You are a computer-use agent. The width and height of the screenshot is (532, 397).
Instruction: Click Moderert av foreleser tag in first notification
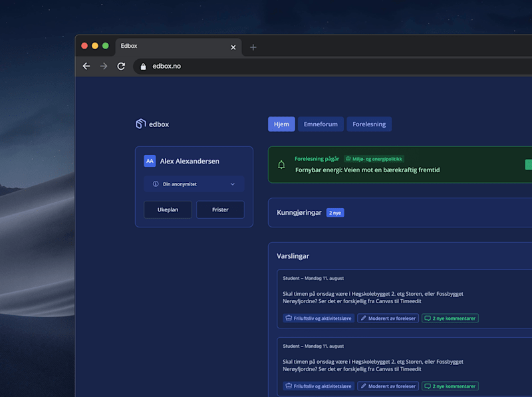pos(388,319)
